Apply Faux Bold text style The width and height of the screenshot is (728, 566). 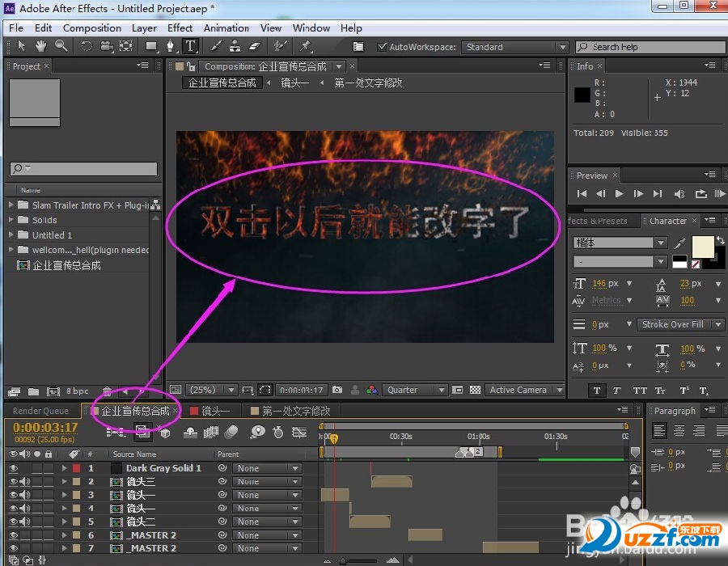pyautogui.click(x=597, y=391)
